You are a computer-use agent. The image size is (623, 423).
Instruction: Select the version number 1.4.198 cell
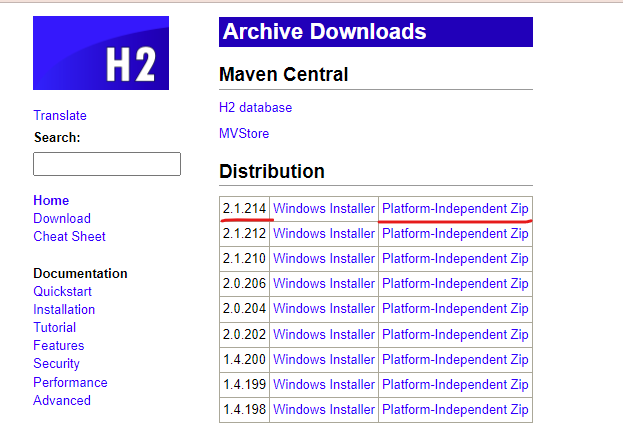coord(244,409)
